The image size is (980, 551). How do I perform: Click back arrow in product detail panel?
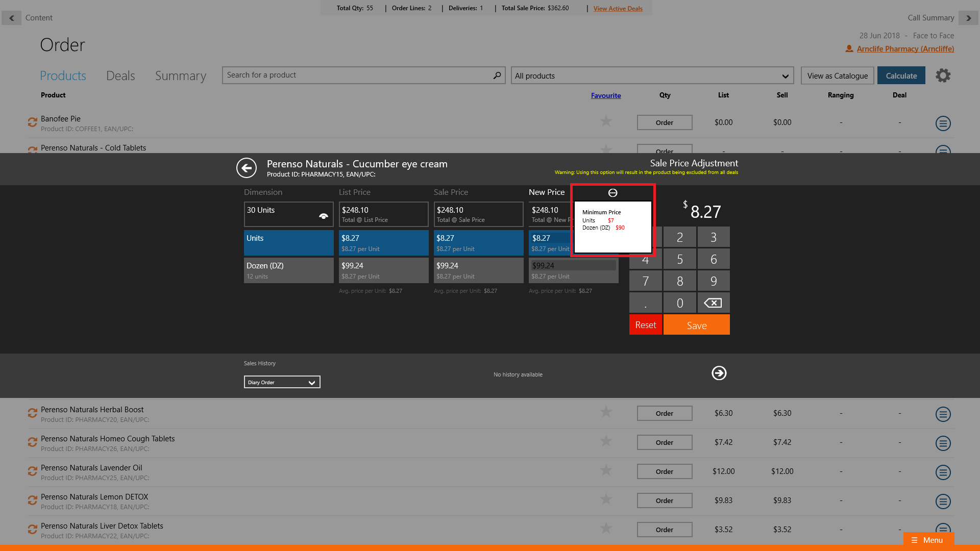[x=247, y=168]
